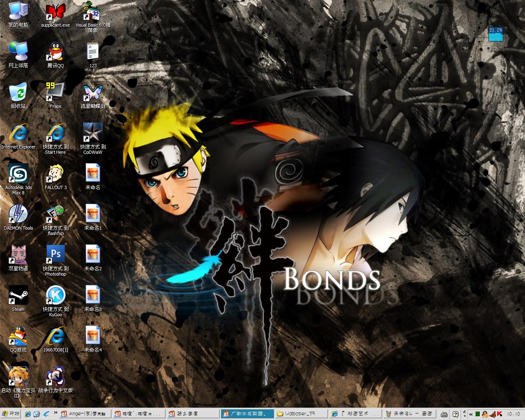
Task: Select the file 未命名1
Action: pyautogui.click(x=93, y=217)
